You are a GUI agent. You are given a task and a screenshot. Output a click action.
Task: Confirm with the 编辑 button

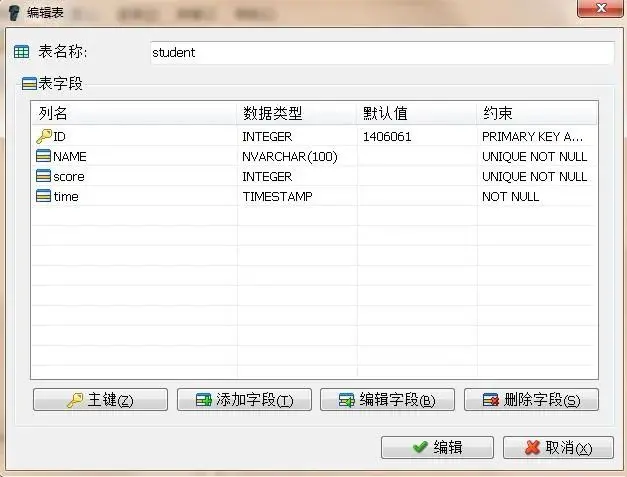point(437,447)
